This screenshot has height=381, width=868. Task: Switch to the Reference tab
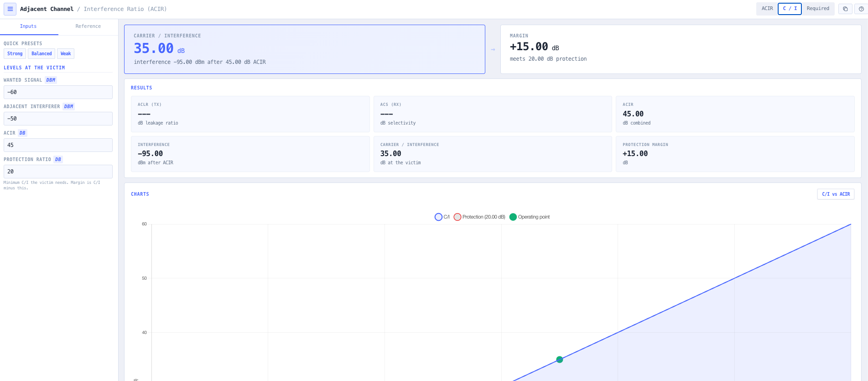(88, 26)
